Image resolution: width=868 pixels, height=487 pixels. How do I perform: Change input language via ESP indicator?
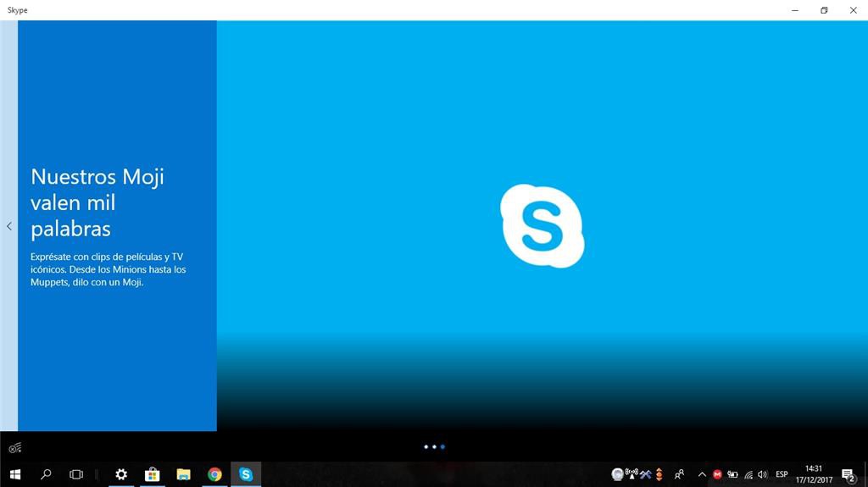point(782,474)
